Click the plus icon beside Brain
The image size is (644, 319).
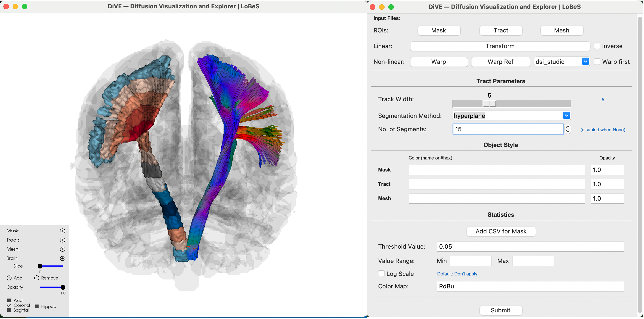click(62, 259)
